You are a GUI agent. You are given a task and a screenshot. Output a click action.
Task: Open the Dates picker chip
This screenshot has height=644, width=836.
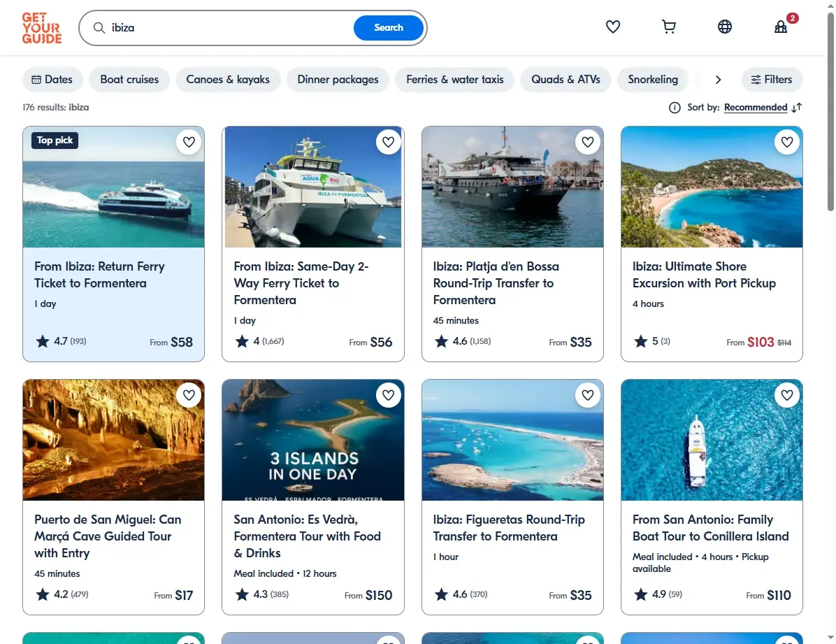tap(52, 80)
